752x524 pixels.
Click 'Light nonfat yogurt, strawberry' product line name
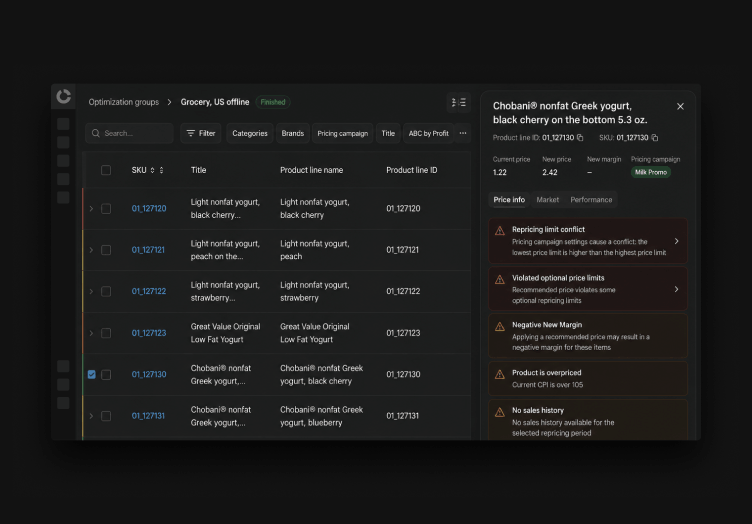(315, 291)
